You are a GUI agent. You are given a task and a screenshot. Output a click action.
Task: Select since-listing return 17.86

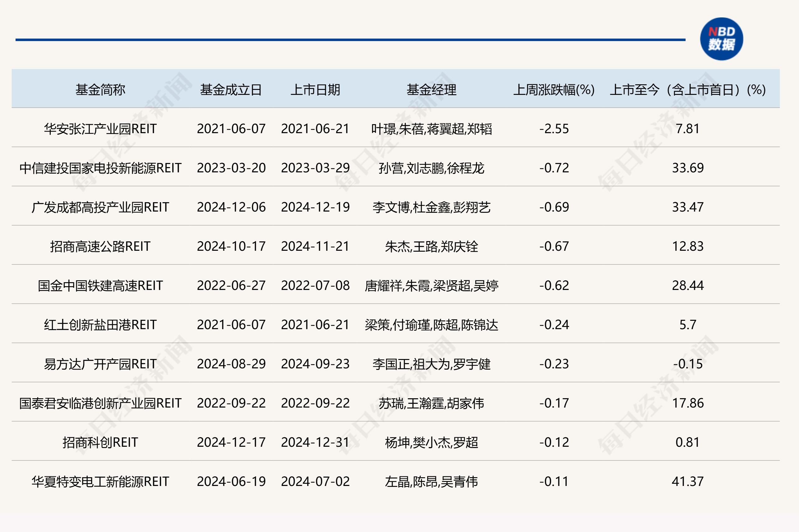click(688, 403)
